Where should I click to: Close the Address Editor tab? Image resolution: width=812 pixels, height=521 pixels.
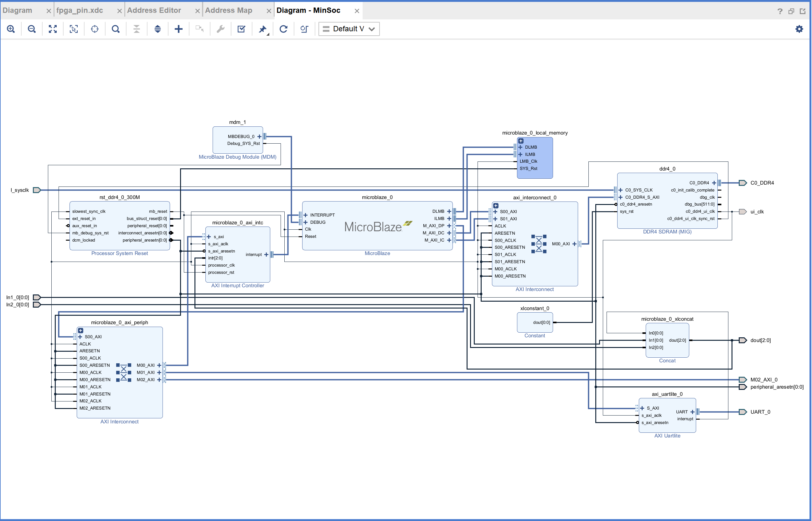coord(198,11)
